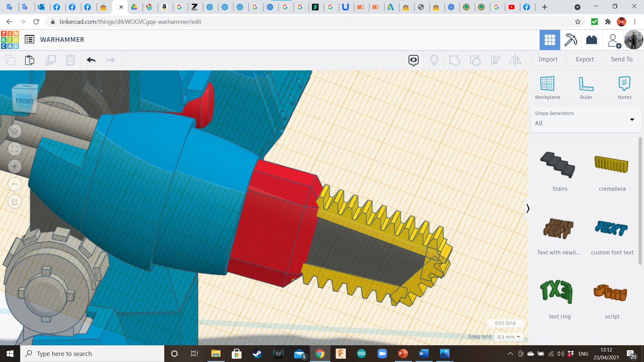Toggle orthographic perspective view button
644x362 pixels.
[15, 202]
